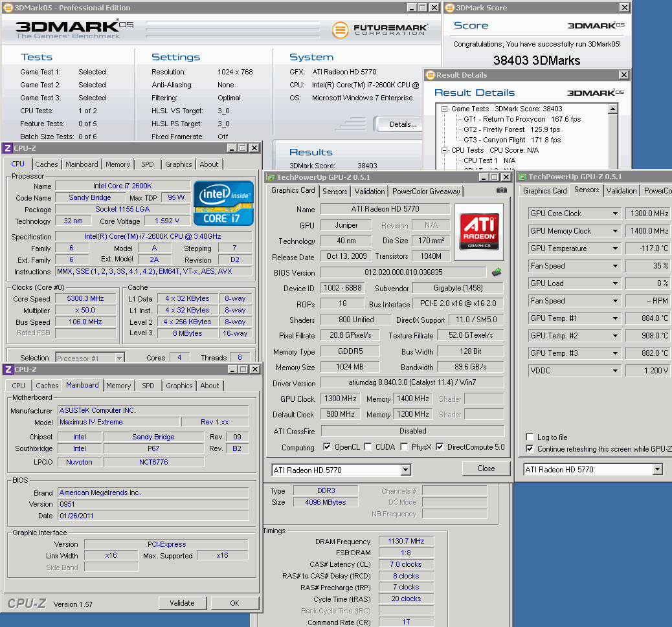Switch to the Sensors tab in GPU-Z
The width and height of the screenshot is (672, 627).
(x=335, y=192)
